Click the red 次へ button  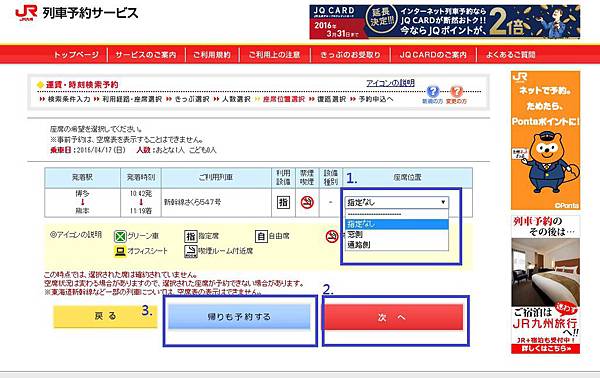coord(392,317)
